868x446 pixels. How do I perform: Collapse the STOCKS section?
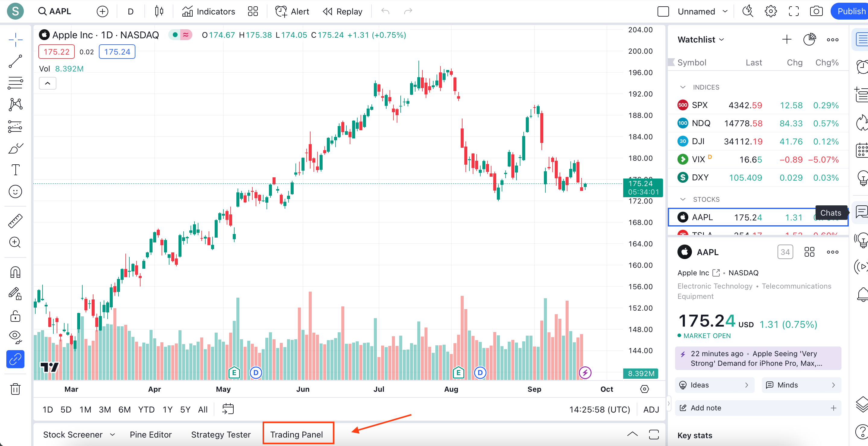click(683, 200)
